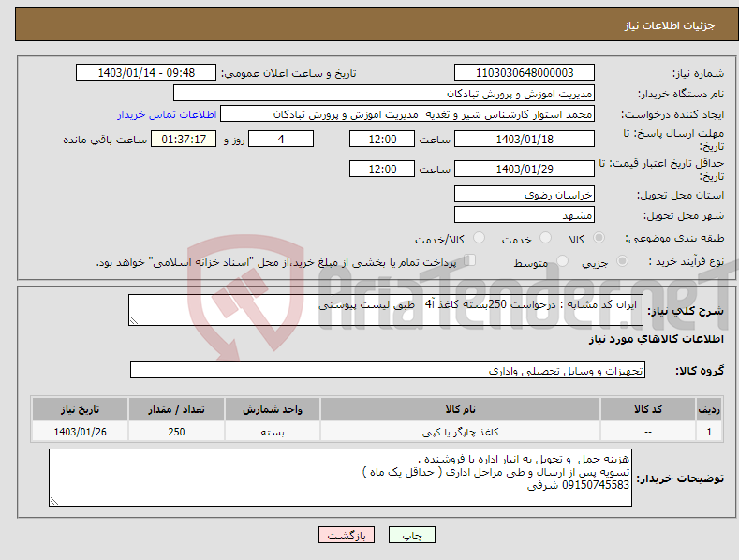This screenshot has height=560, width=739.
Task: Click the announcement date field 1403/01/14 - 09:48
Action: pos(146,73)
